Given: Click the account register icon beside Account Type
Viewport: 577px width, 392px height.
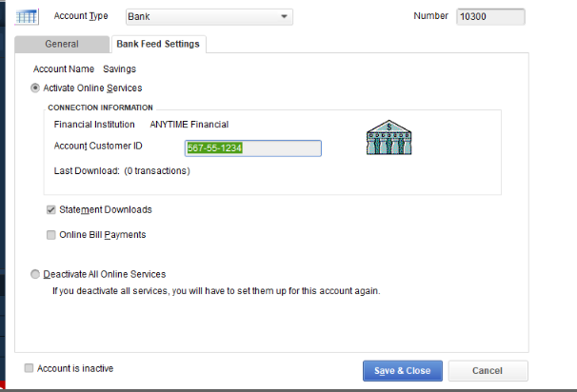Looking at the screenshot, I should pyautogui.click(x=29, y=16).
